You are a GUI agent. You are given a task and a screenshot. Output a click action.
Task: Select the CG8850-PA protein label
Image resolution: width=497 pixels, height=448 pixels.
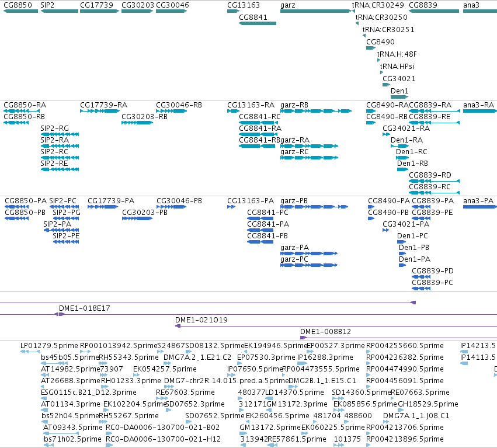click(26, 201)
